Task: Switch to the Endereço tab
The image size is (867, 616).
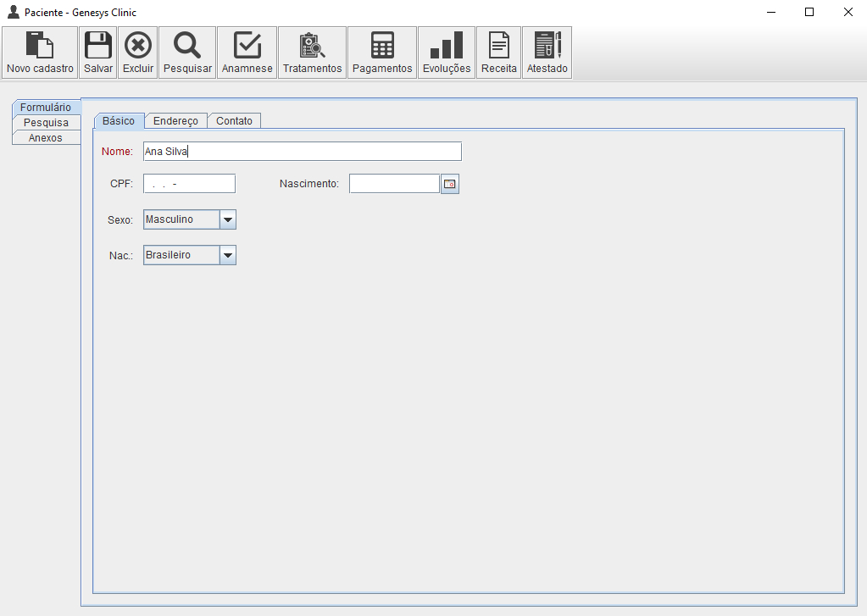Action: coord(175,121)
